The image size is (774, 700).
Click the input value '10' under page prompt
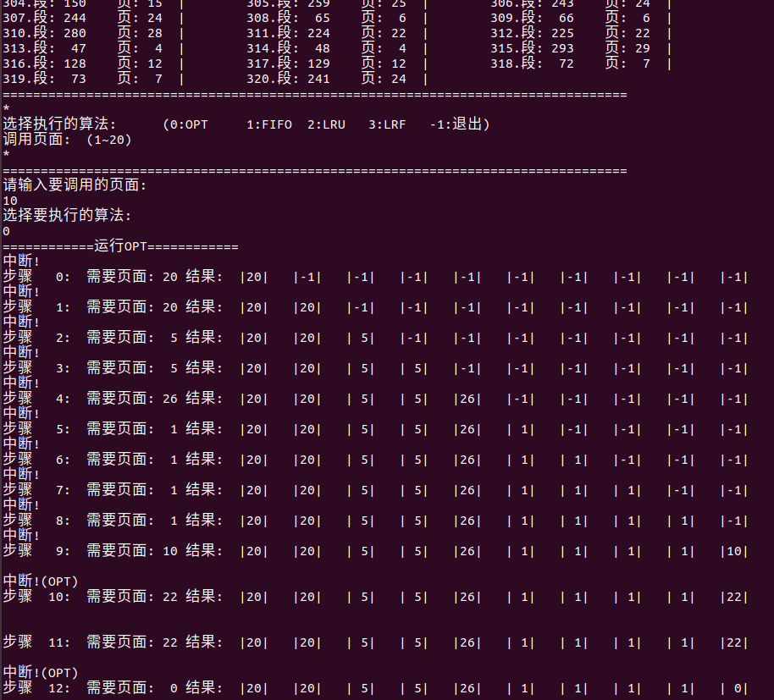[x=10, y=201]
